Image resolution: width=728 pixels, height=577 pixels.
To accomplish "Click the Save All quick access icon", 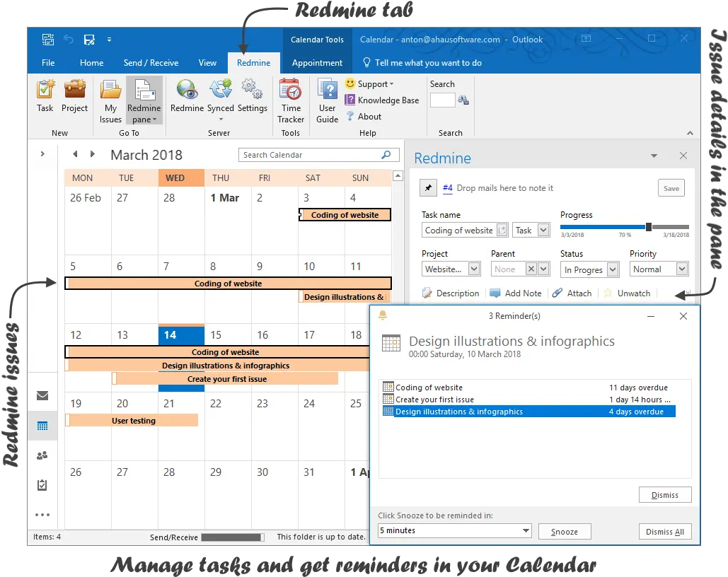I will [x=89, y=40].
